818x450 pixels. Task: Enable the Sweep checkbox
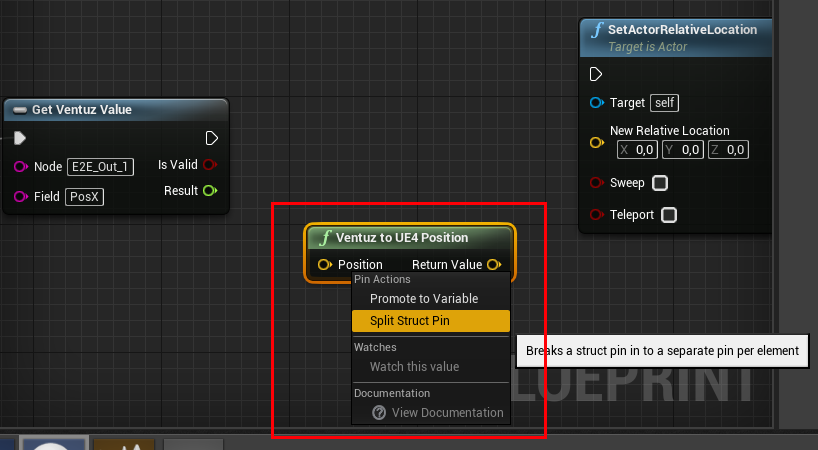tap(659, 183)
